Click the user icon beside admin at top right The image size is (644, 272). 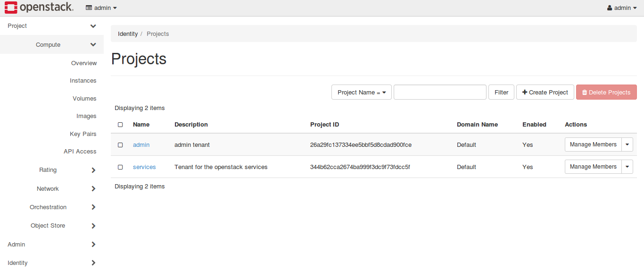[x=610, y=8]
